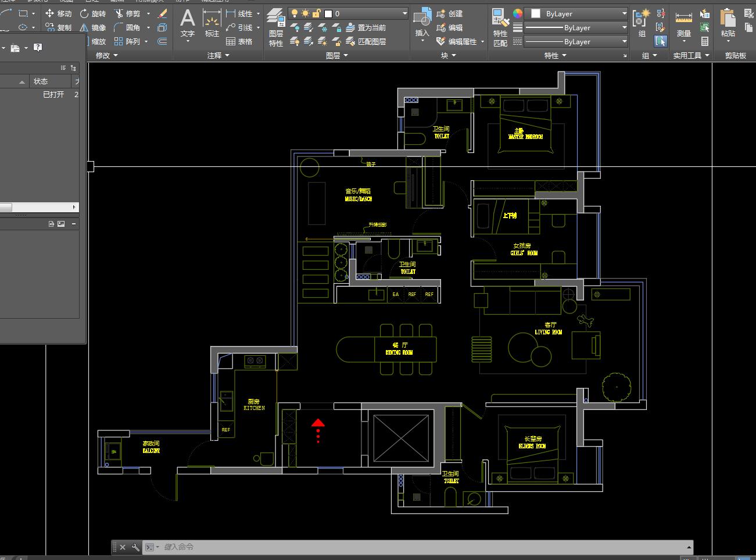Click the white layer color swatch
Screen dimensions: 756x560
(328, 13)
